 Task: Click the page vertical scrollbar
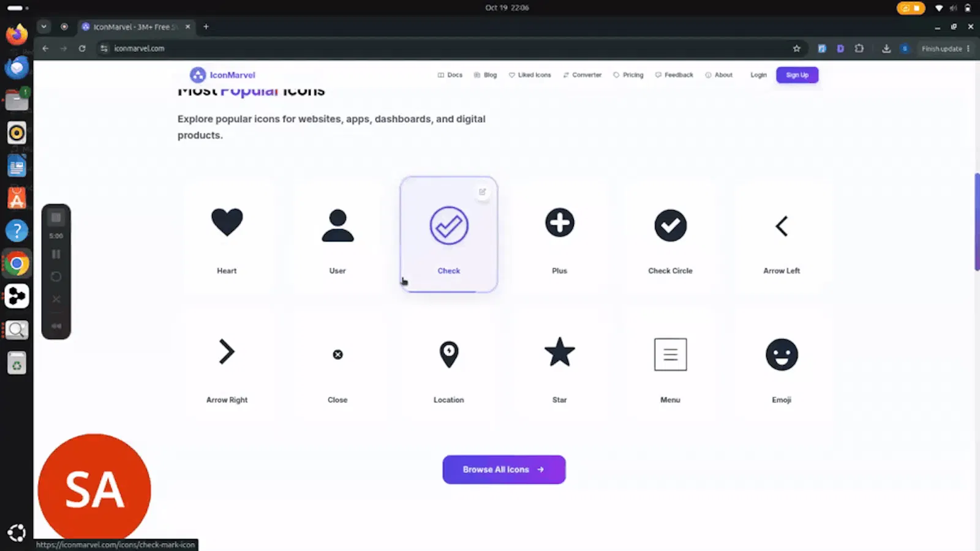click(977, 222)
